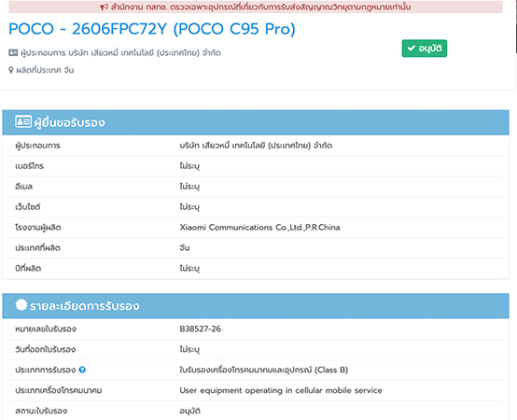
Task: Click User equipment operating in cellular mobile service
Action: pos(281,390)
